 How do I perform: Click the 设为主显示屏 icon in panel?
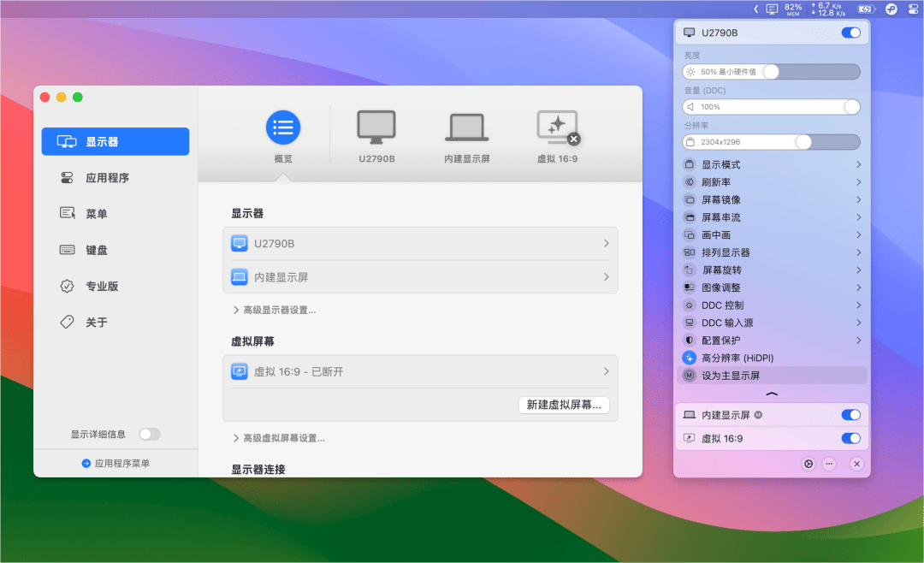click(x=690, y=376)
